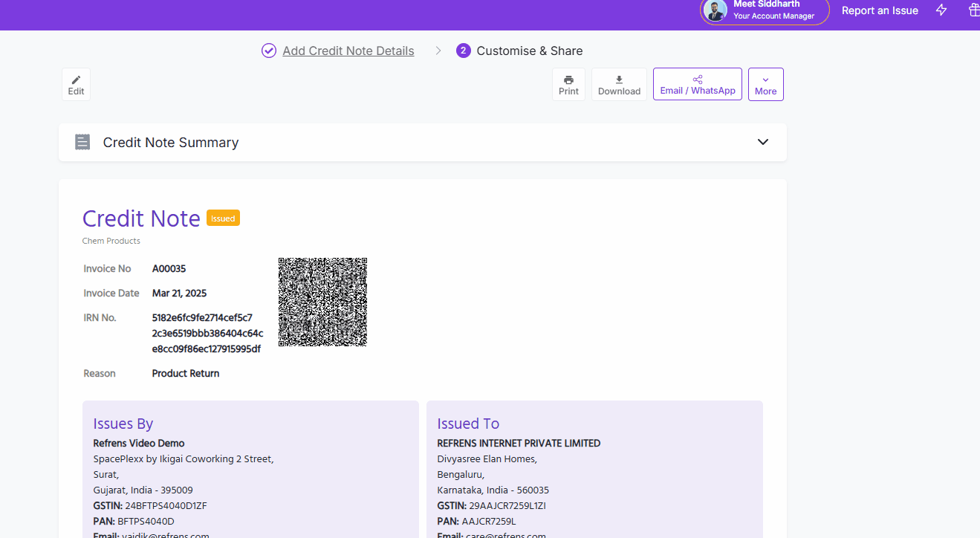Click SpacePlexx by Ikigai Coworking address line
Image resolution: width=980 pixels, height=538 pixels.
click(184, 458)
